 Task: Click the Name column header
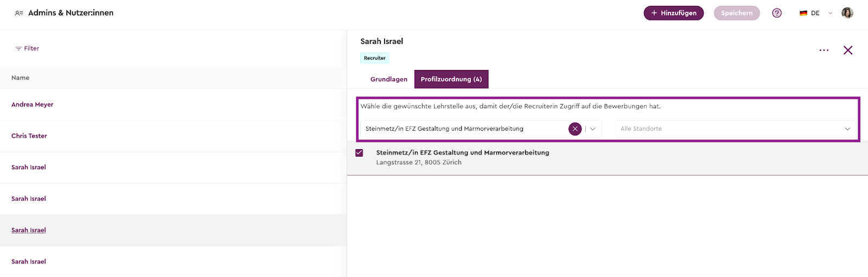(x=21, y=78)
